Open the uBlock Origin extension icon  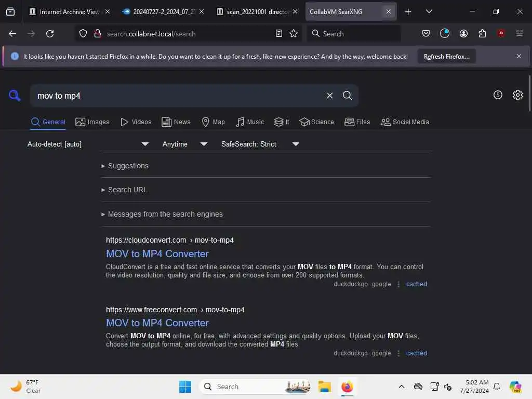pyautogui.click(x=501, y=33)
